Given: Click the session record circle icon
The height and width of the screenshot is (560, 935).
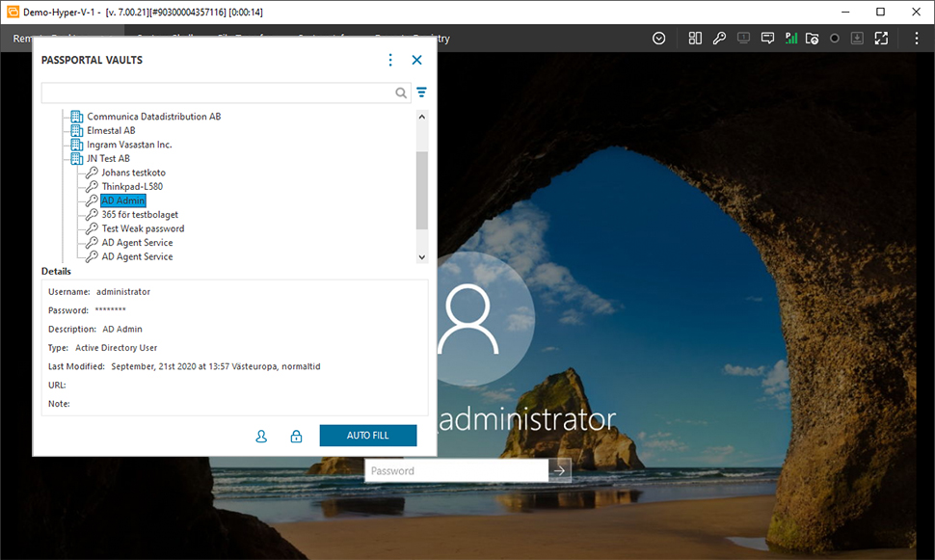Looking at the screenshot, I should pyautogui.click(x=835, y=39).
